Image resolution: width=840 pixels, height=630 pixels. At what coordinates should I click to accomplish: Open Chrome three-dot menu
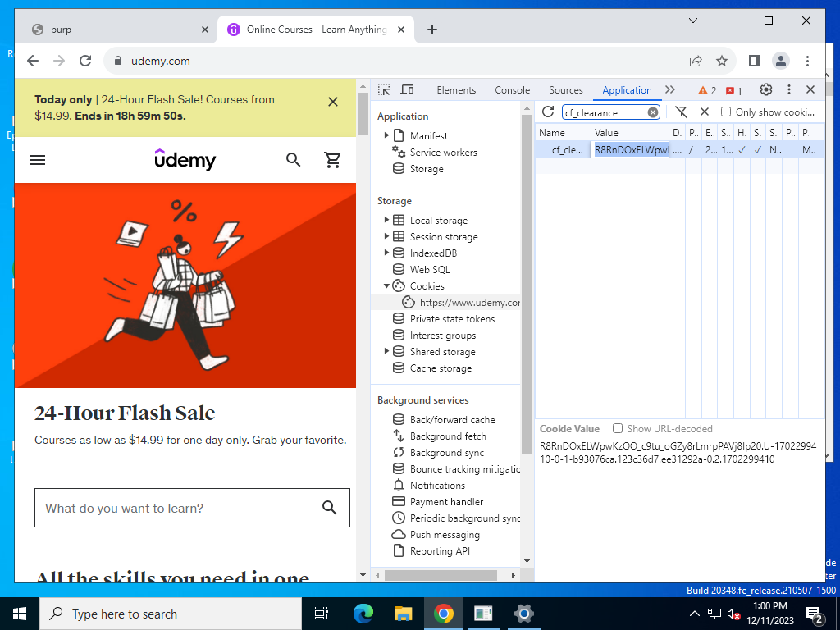click(x=807, y=61)
